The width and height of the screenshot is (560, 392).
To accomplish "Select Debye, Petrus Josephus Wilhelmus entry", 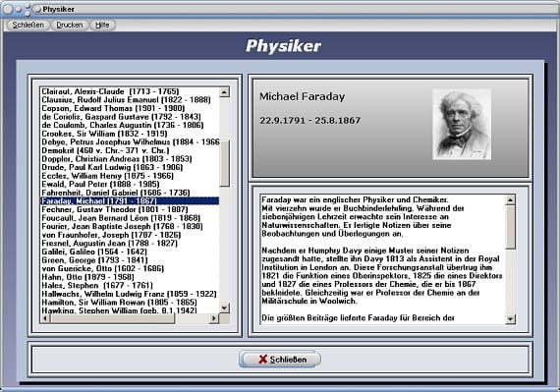I will tap(130, 141).
